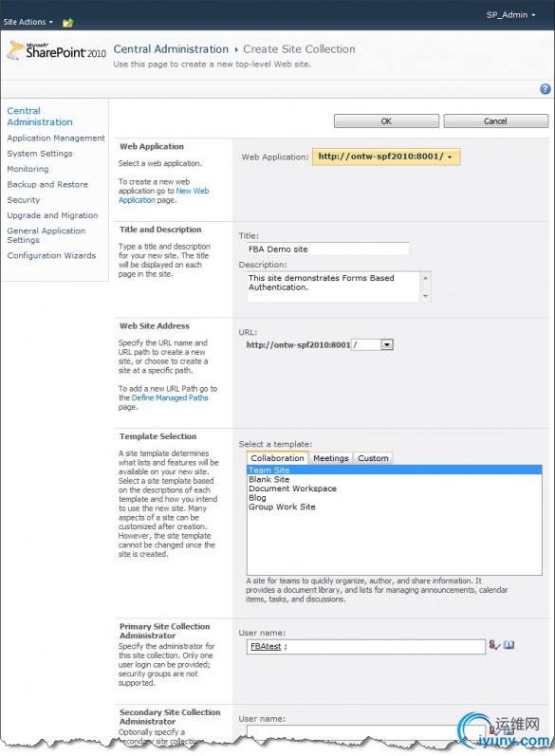The width and height of the screenshot is (555, 756).
Task: Click the SharePoint 2010 logo
Action: point(57,51)
